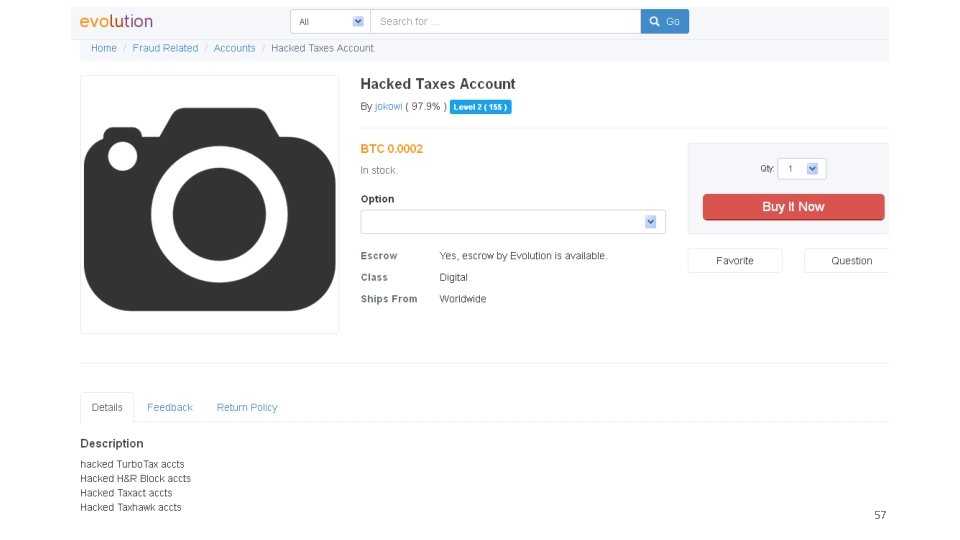The height and width of the screenshot is (540, 960).
Task: Click the evolution site logo
Action: pos(116,21)
